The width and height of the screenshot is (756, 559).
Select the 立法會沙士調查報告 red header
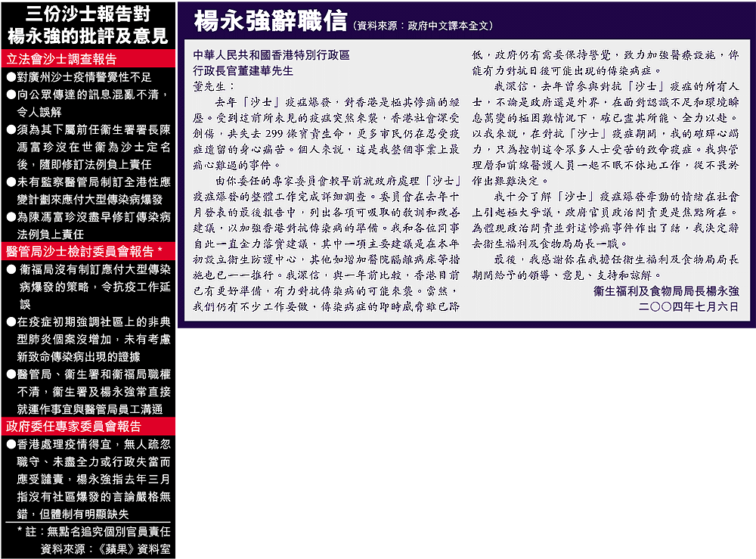(62, 59)
